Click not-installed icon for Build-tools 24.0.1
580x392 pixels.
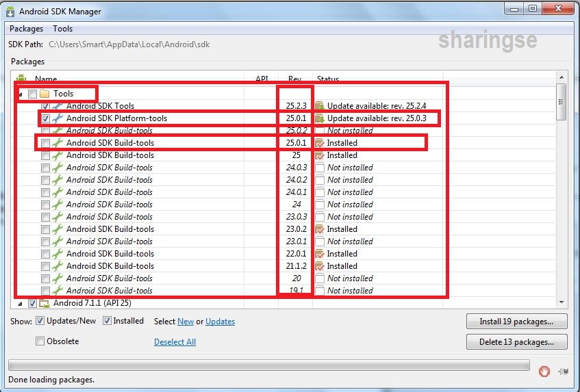(320, 192)
